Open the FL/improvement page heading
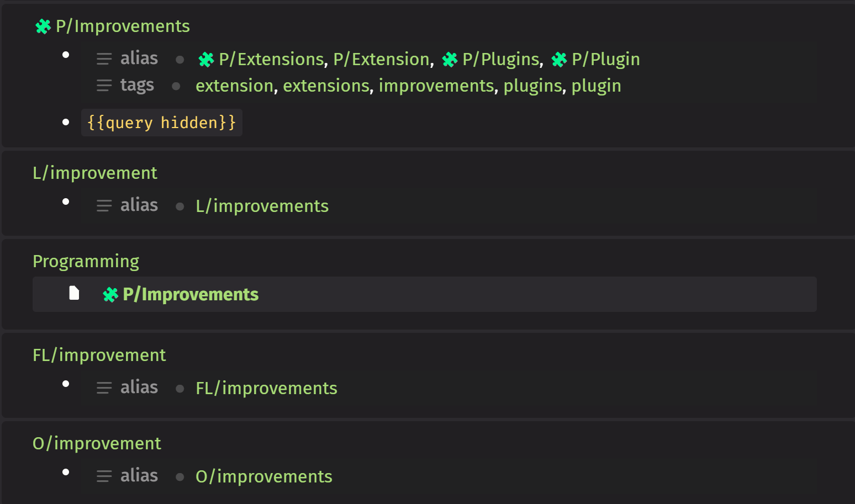Screen dimensions: 855x504 pos(99,355)
